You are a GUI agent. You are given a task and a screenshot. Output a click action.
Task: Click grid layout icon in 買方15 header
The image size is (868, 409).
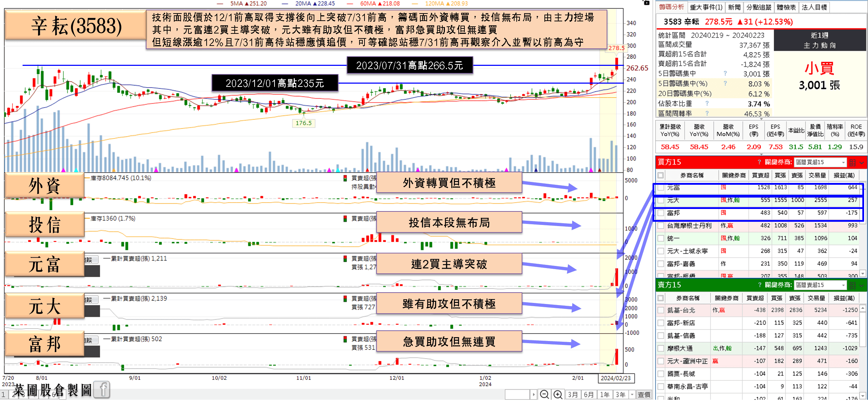[x=852, y=163]
